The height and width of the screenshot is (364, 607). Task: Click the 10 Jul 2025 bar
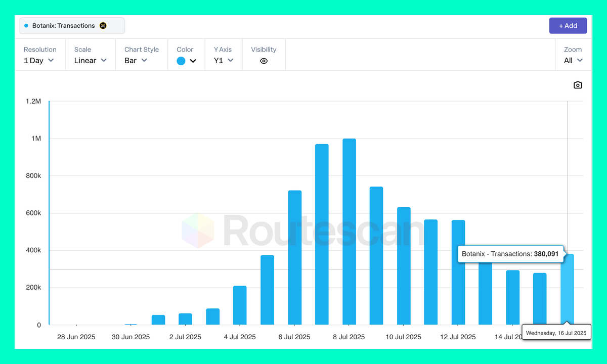[404, 266]
